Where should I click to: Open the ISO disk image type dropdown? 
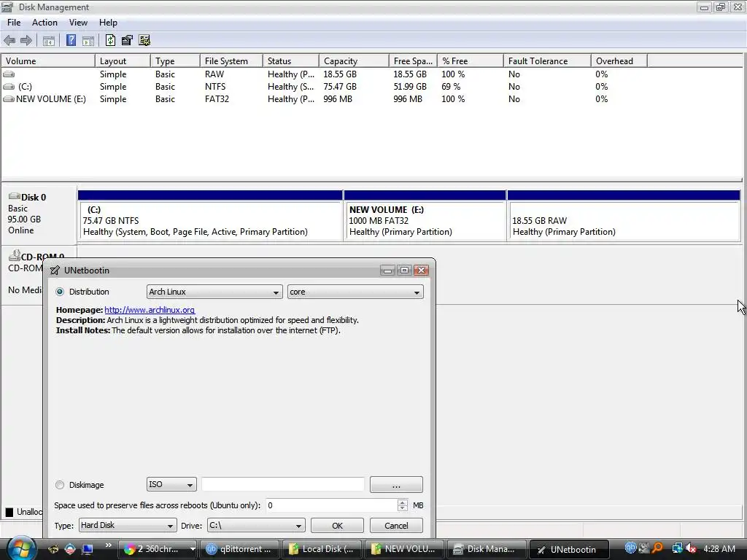171,484
